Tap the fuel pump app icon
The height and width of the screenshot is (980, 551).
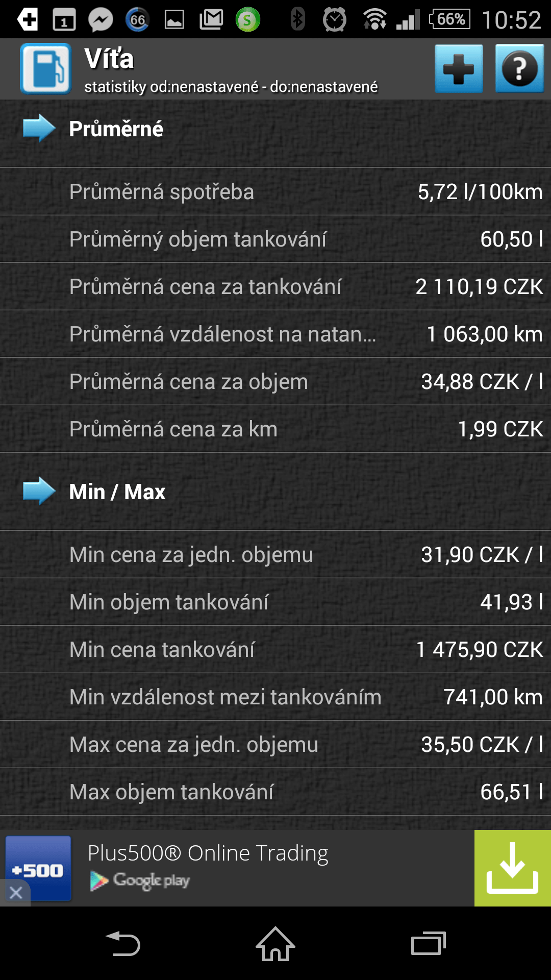click(45, 68)
